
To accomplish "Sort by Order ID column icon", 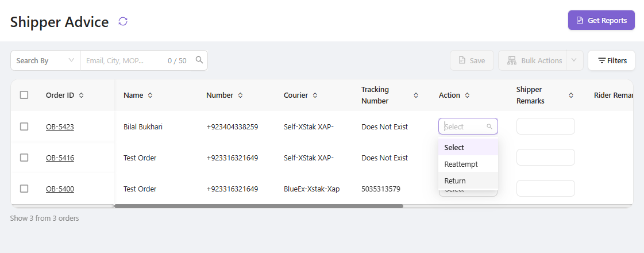I will 82,95.
